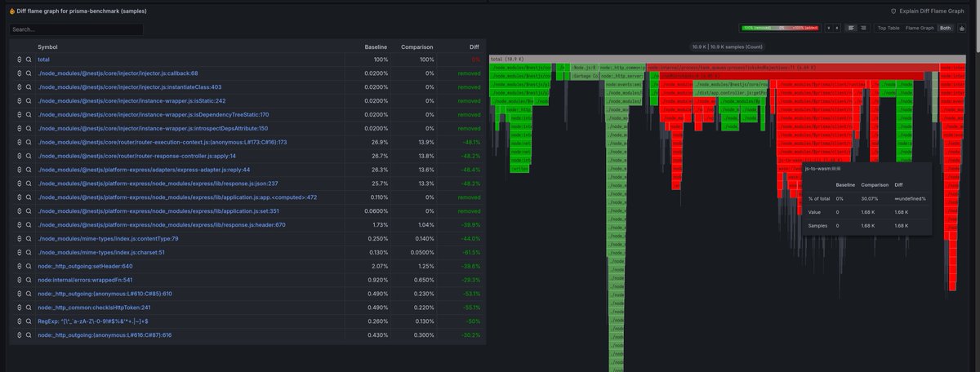Select the left text-align toggle

pos(851,28)
